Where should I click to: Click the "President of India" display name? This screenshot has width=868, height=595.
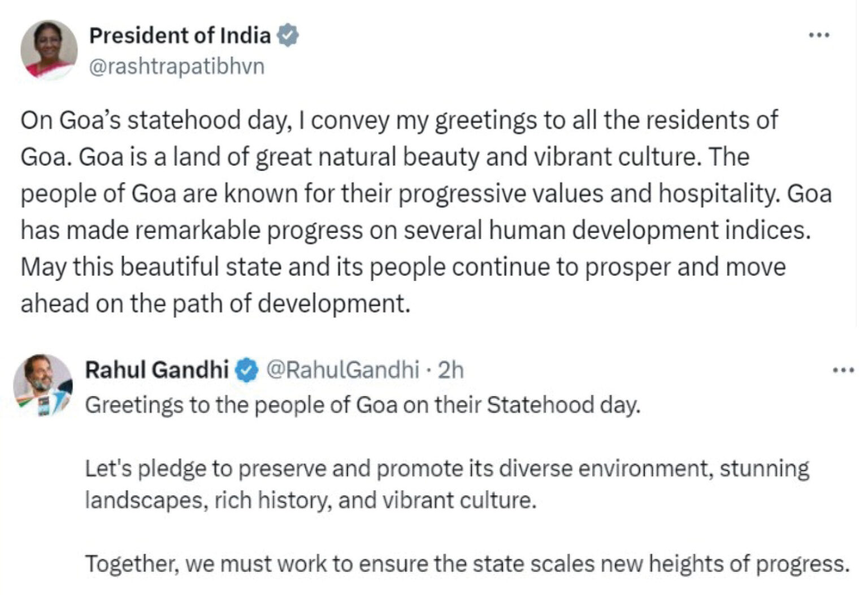(180, 35)
